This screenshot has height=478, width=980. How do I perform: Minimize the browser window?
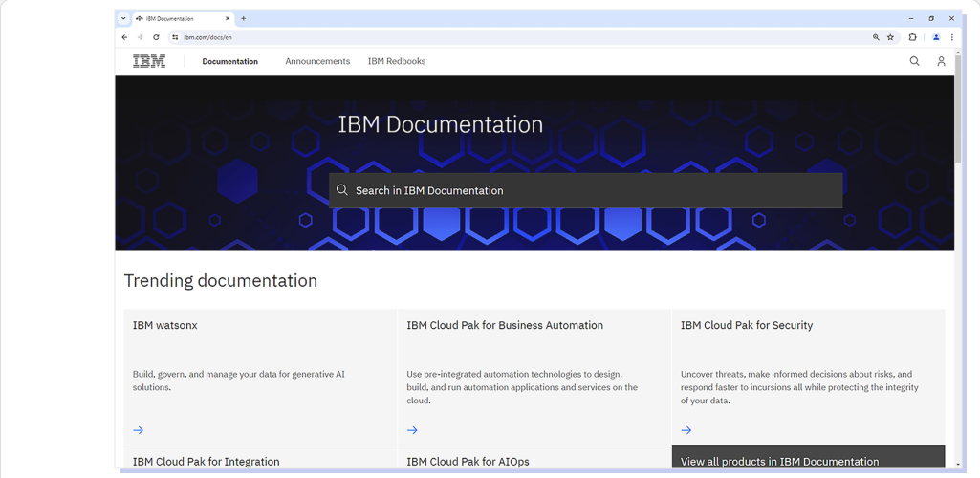910,19
